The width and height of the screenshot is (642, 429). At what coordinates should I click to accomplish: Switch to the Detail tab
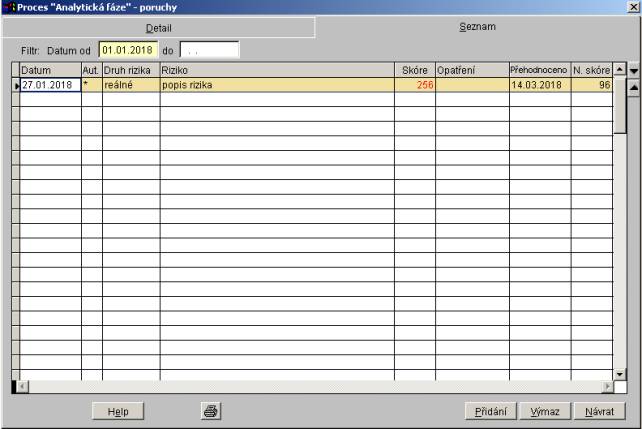click(x=158, y=27)
